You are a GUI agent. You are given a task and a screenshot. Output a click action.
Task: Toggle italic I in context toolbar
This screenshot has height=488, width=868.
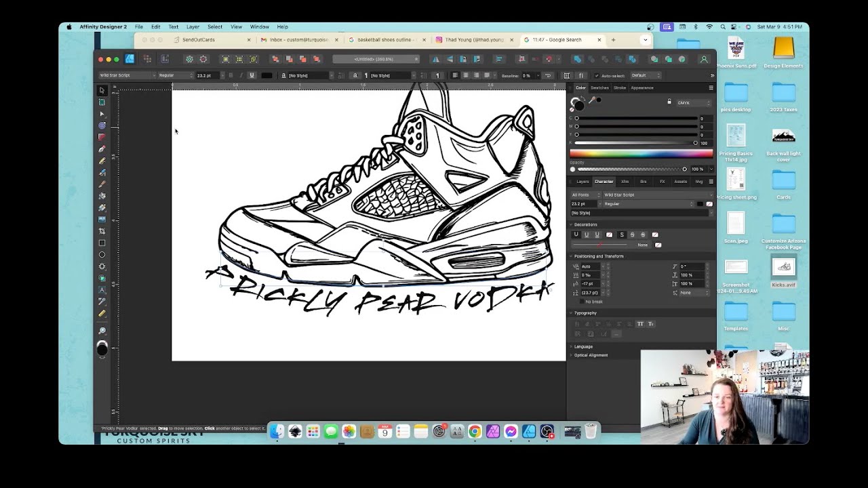point(241,75)
